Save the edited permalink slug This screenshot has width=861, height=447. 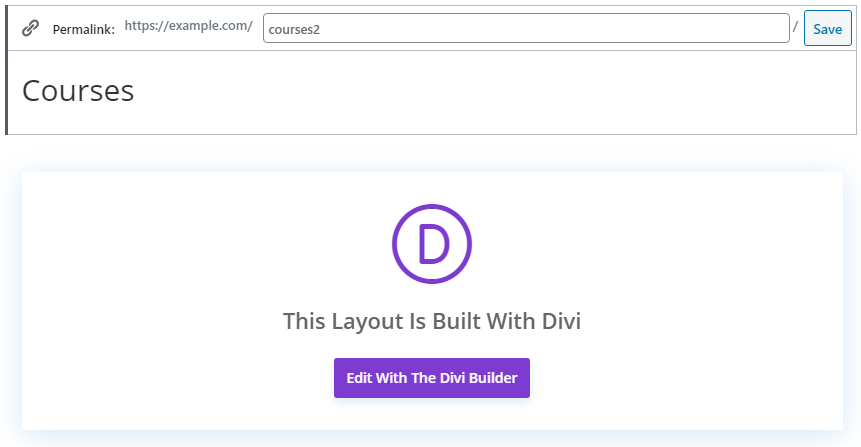828,28
